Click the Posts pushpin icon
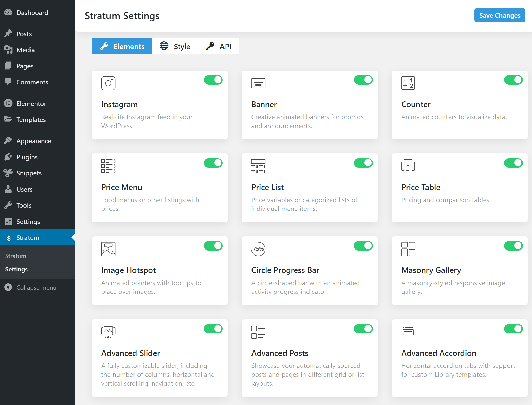Viewport: 532px width, 405px height. pyautogui.click(x=8, y=34)
